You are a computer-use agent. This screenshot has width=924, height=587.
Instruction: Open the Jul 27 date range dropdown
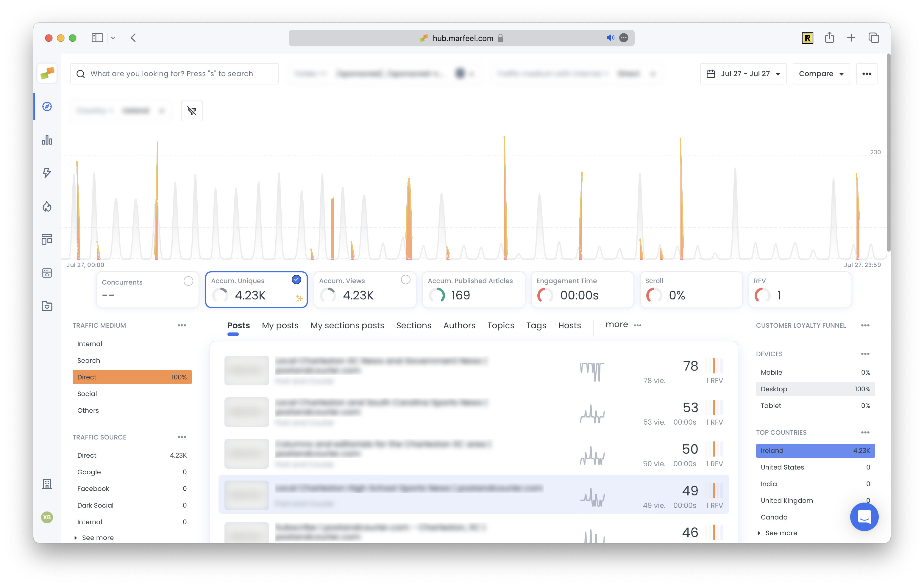point(743,74)
